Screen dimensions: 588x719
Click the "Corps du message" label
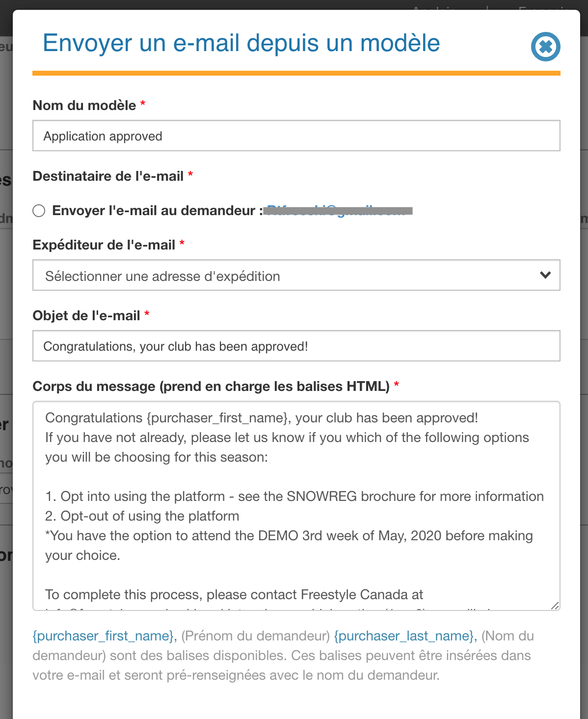tap(211, 386)
